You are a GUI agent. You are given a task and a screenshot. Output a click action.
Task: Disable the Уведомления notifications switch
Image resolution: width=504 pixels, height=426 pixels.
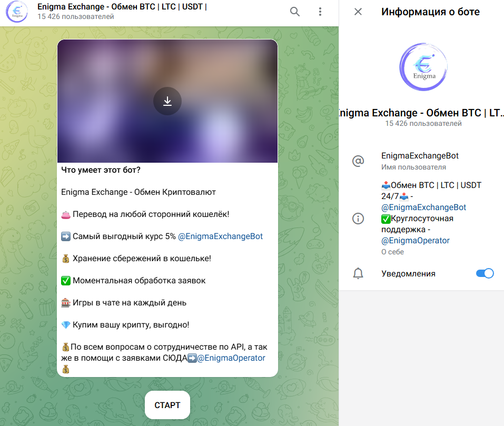[484, 273]
